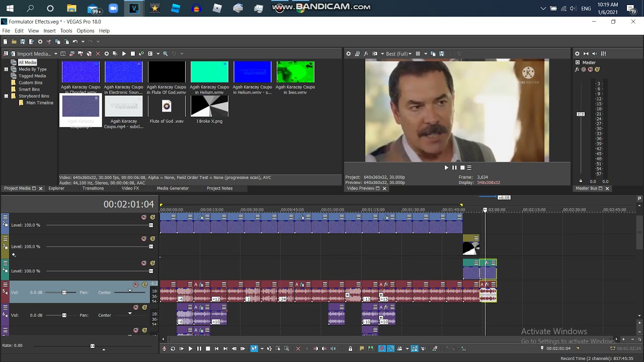
Task: Pause video in Video Preview pane
Action: pos(454,167)
